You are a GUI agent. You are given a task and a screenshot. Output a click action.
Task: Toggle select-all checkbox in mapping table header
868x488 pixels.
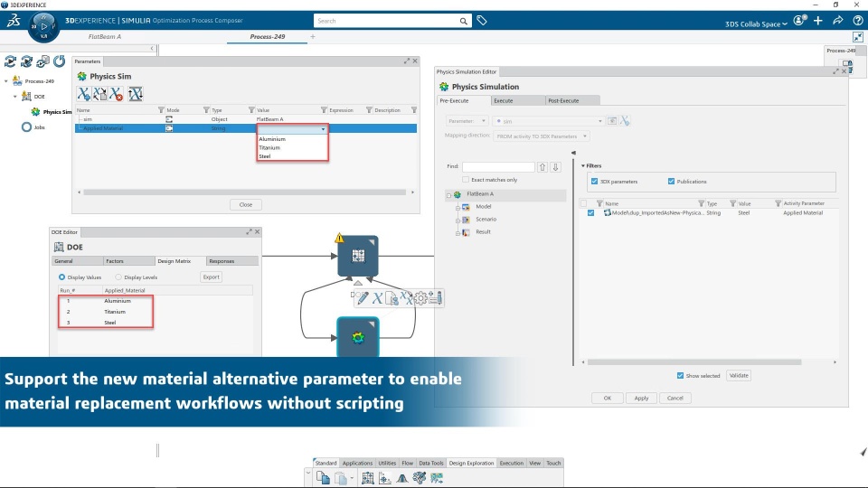[x=584, y=203]
